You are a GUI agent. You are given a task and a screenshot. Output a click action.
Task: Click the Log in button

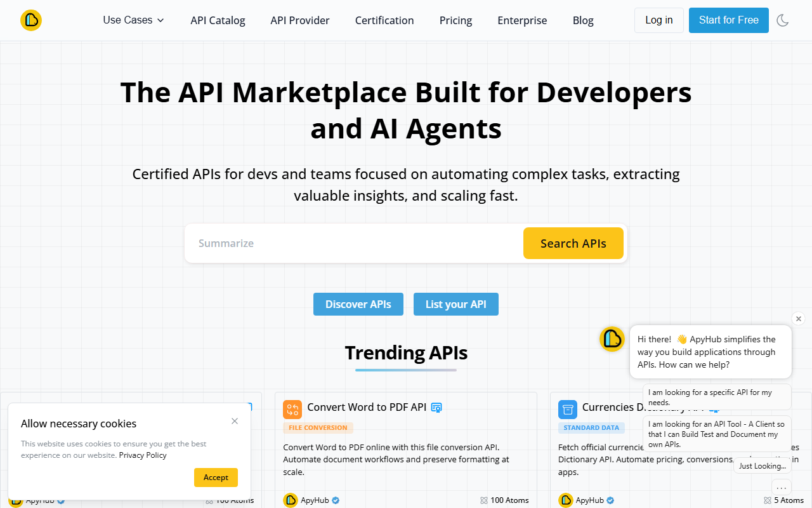[659, 20]
